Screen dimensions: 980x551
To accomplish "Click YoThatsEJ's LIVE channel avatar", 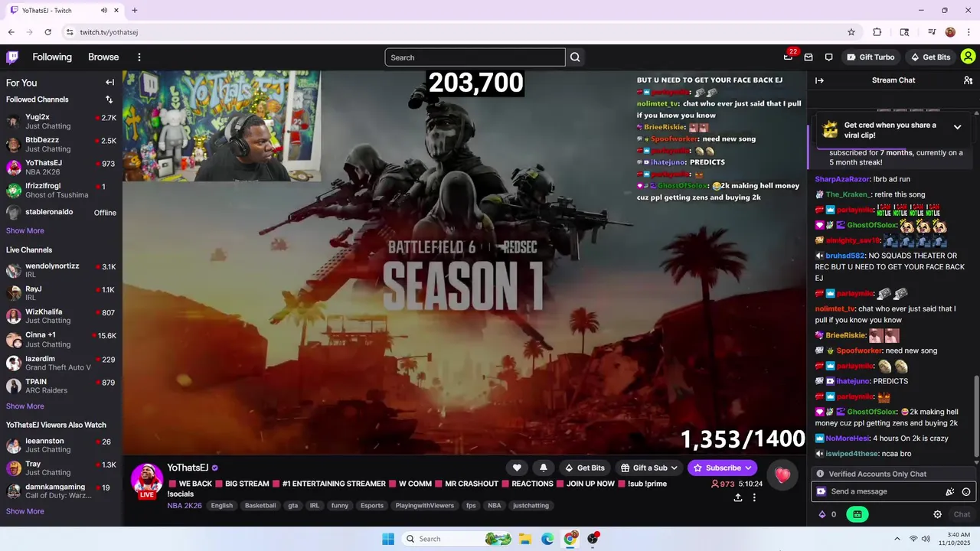I will [146, 479].
